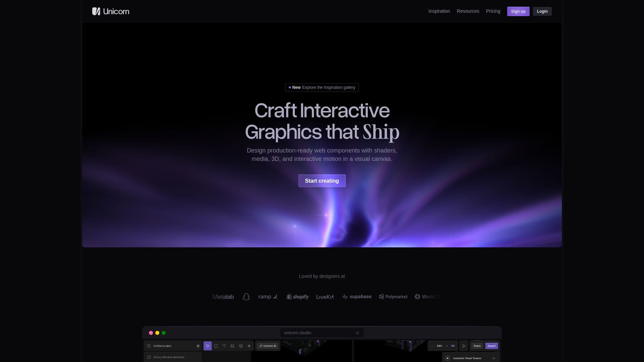Click the unicorn.studio address bar
The height and width of the screenshot is (362, 644).
click(x=322, y=333)
